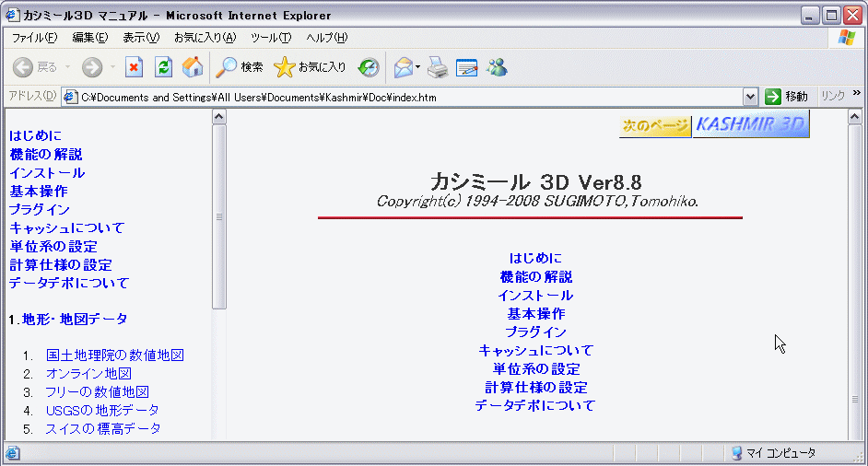Open プラグイン link in main content
The width and height of the screenshot is (868, 466).
pos(536,332)
